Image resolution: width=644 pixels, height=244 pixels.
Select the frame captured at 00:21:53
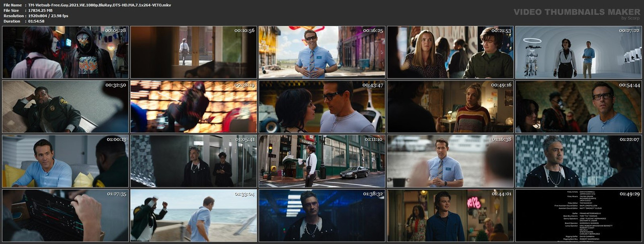450,52
